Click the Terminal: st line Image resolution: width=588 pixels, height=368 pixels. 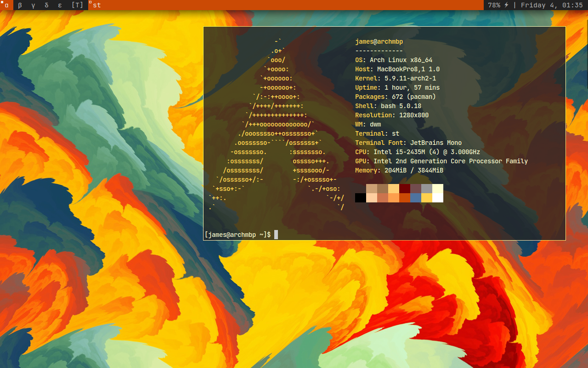click(x=377, y=133)
